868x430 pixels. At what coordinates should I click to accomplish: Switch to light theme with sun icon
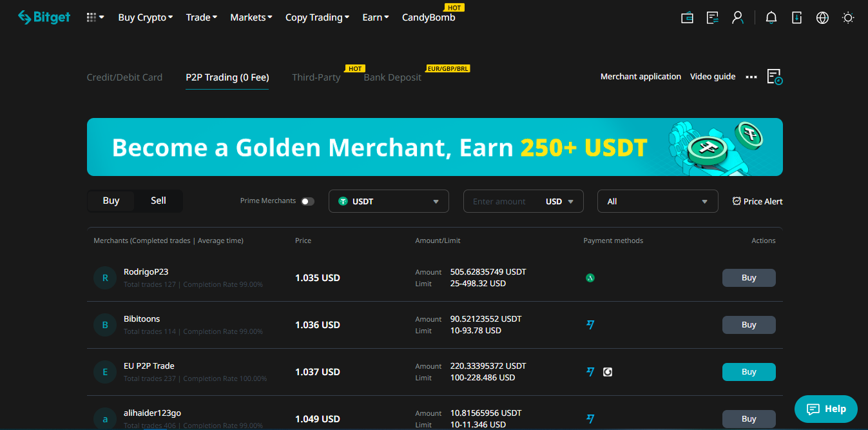(848, 17)
